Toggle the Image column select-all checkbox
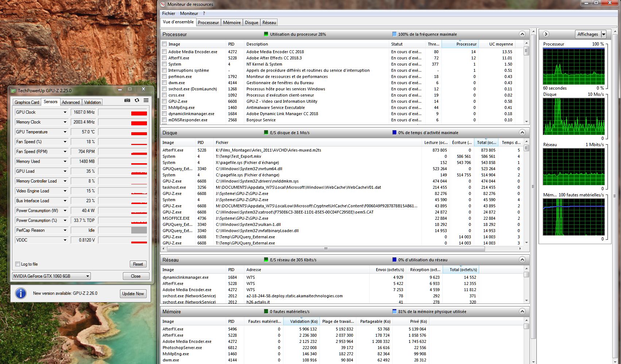Screen dimensions: 621x364 (x=164, y=44)
